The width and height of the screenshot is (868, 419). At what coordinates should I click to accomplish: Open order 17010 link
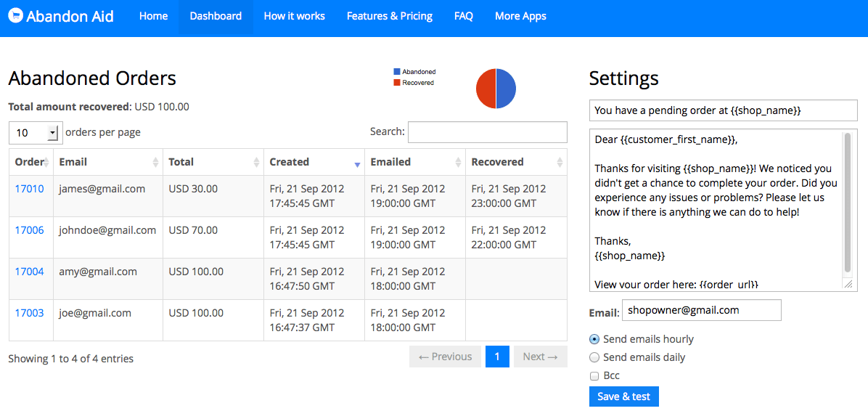click(29, 189)
